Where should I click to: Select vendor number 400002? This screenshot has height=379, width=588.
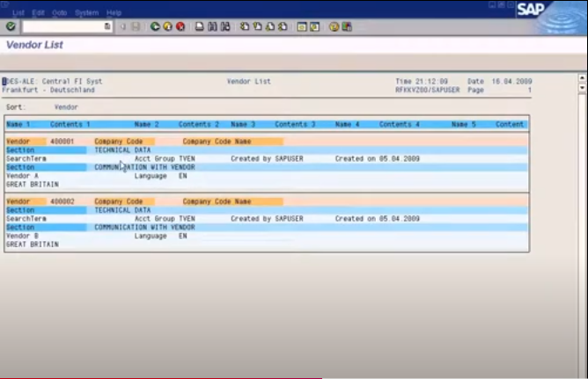click(x=62, y=201)
